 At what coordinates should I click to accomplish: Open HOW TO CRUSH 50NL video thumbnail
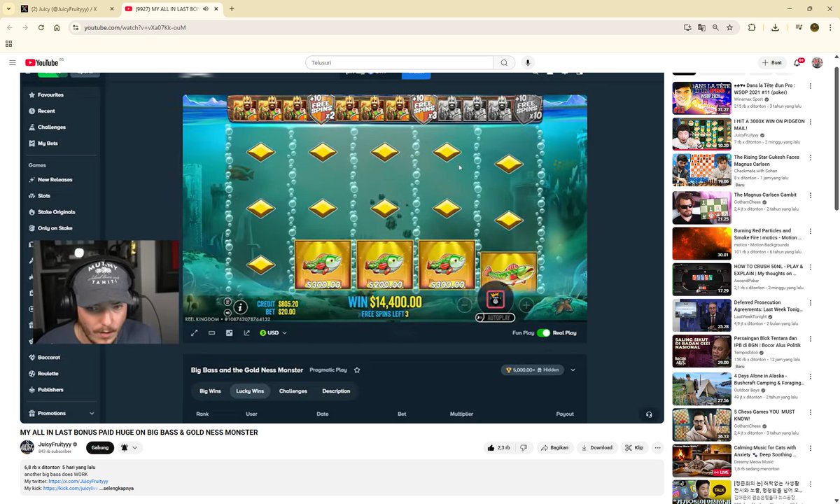point(701,279)
